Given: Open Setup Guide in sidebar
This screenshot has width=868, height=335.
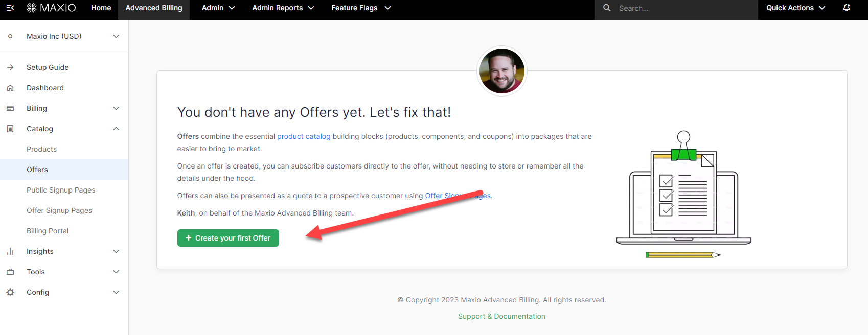Looking at the screenshot, I should (x=48, y=67).
